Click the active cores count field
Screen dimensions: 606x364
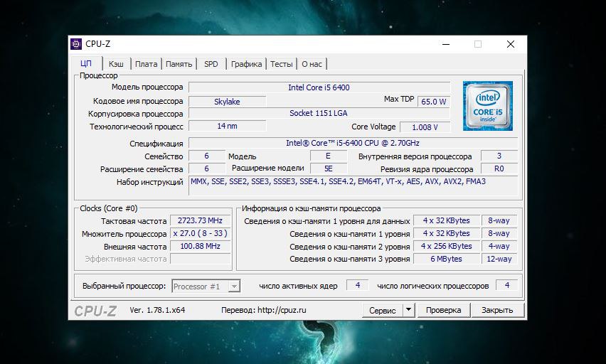tap(358, 285)
